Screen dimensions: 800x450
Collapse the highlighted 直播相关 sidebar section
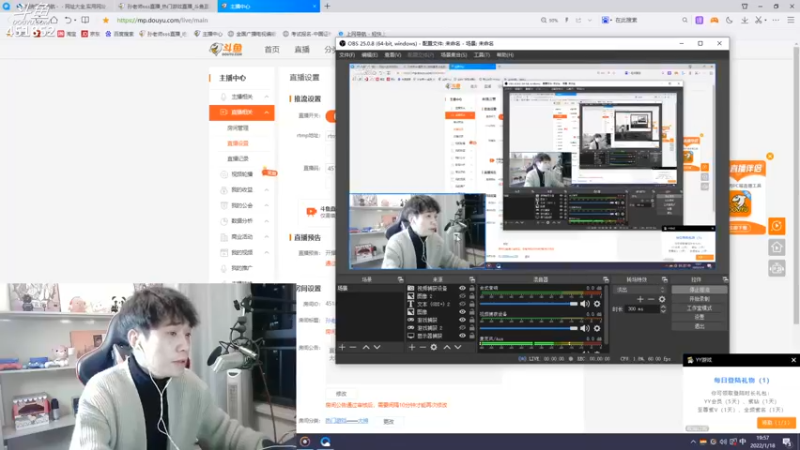point(266,112)
